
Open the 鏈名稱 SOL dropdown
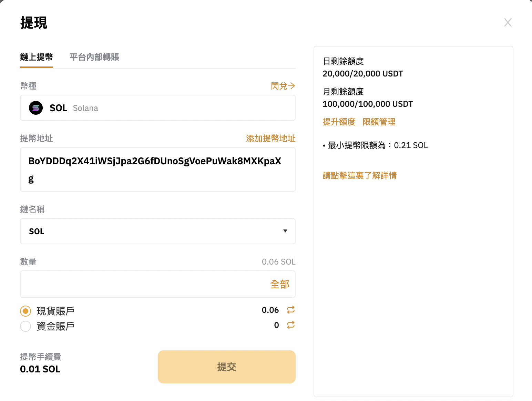click(x=157, y=231)
